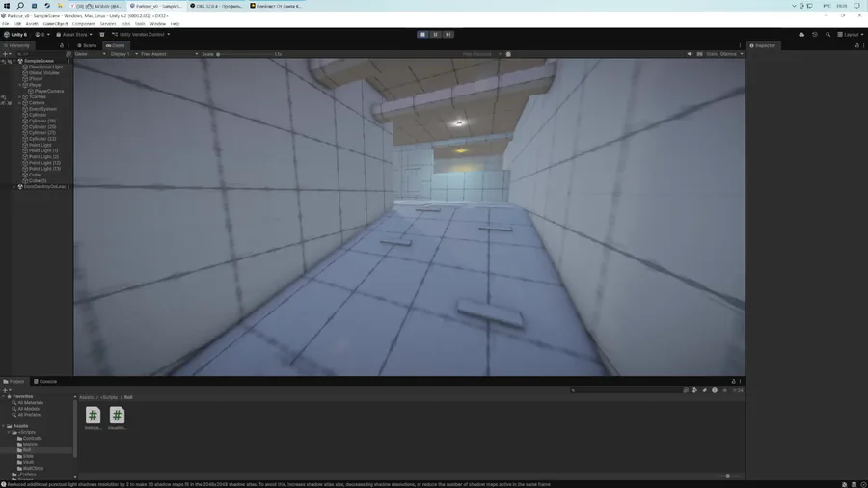
Task: Open the Edit menu
Action: 17,24
